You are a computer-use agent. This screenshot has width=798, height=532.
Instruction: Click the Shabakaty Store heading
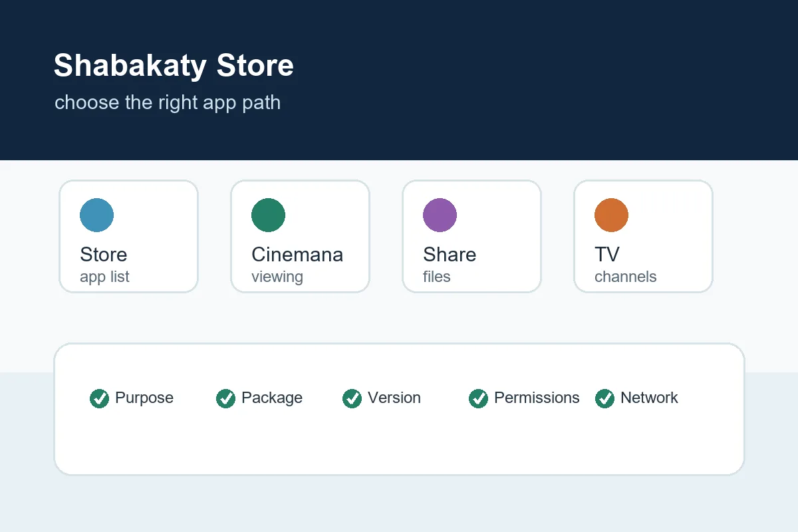(x=174, y=66)
